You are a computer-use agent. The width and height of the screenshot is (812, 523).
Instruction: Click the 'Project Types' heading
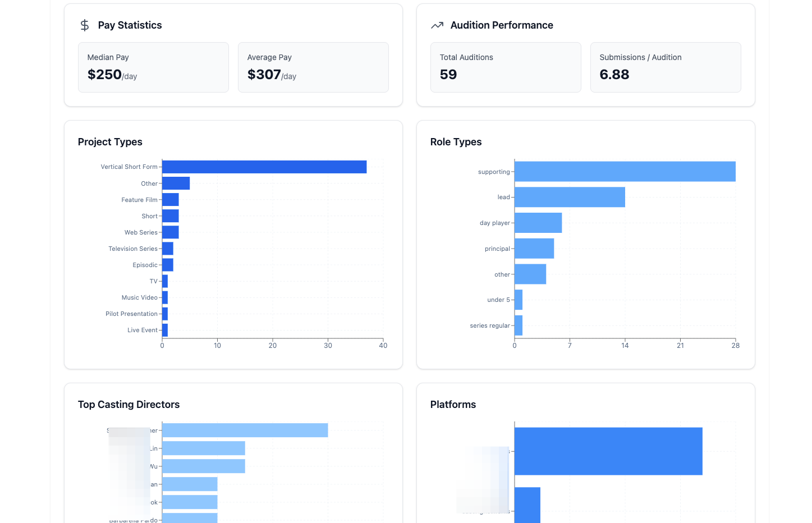(110, 142)
